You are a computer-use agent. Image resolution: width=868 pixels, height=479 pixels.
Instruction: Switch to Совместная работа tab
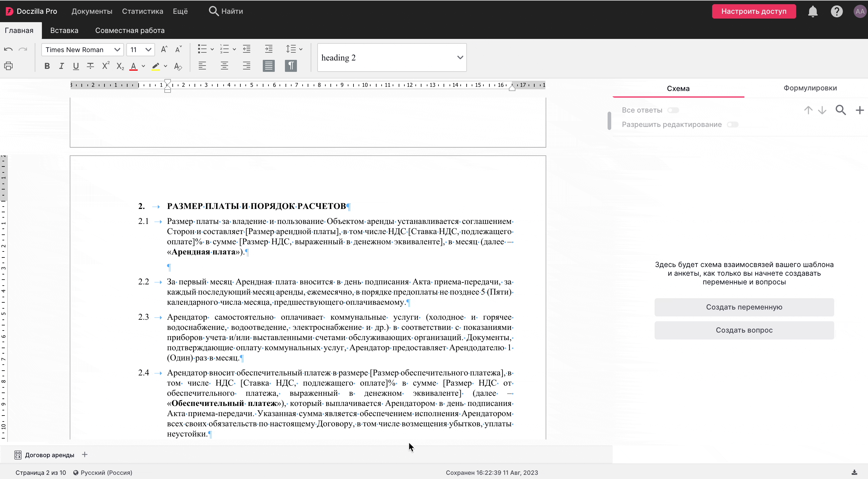point(130,30)
